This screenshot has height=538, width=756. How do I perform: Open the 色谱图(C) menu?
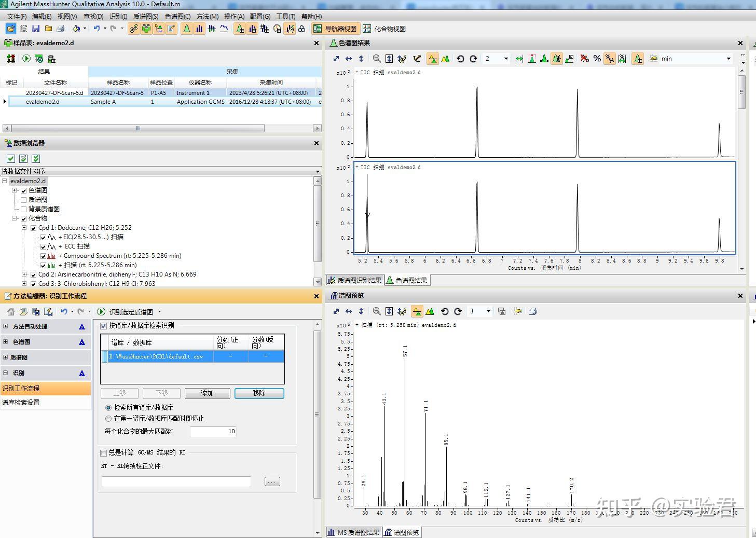[x=177, y=17]
